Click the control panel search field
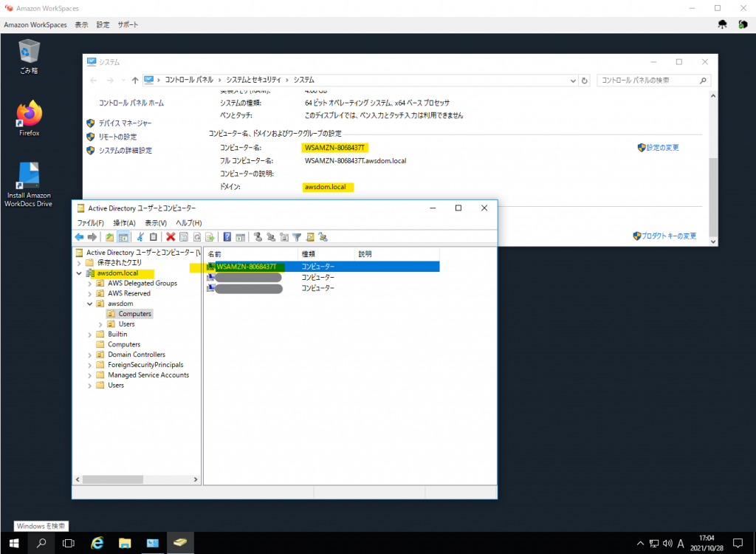The image size is (756, 554). pyautogui.click(x=650, y=80)
